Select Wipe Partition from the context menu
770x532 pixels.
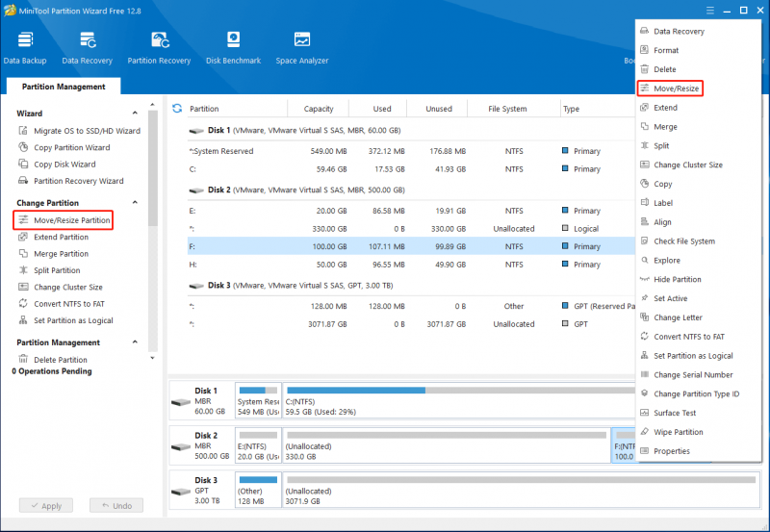[x=679, y=432]
